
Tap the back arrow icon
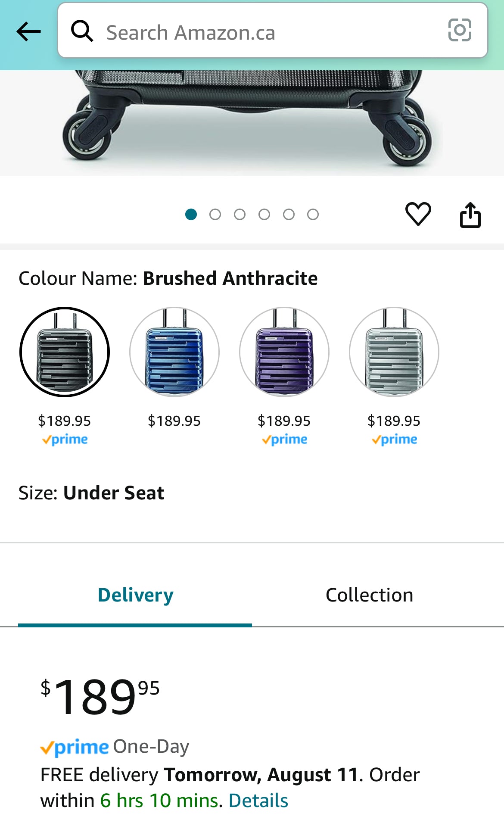point(28,31)
